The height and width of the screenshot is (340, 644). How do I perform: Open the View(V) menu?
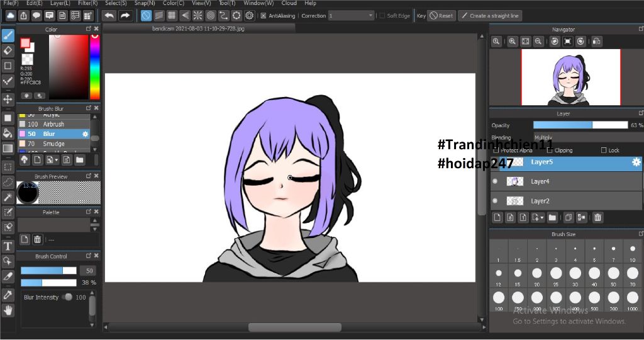click(201, 3)
